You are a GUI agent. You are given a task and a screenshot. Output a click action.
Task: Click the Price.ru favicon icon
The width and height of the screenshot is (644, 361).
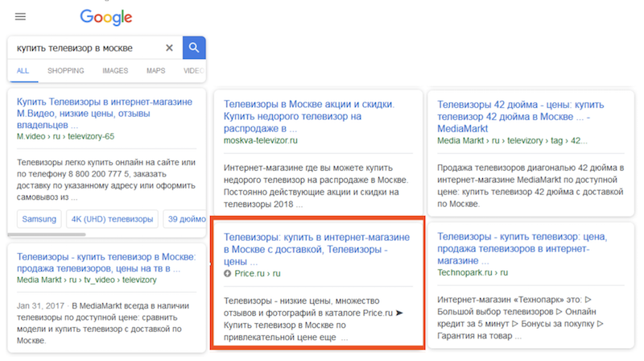coord(228,274)
